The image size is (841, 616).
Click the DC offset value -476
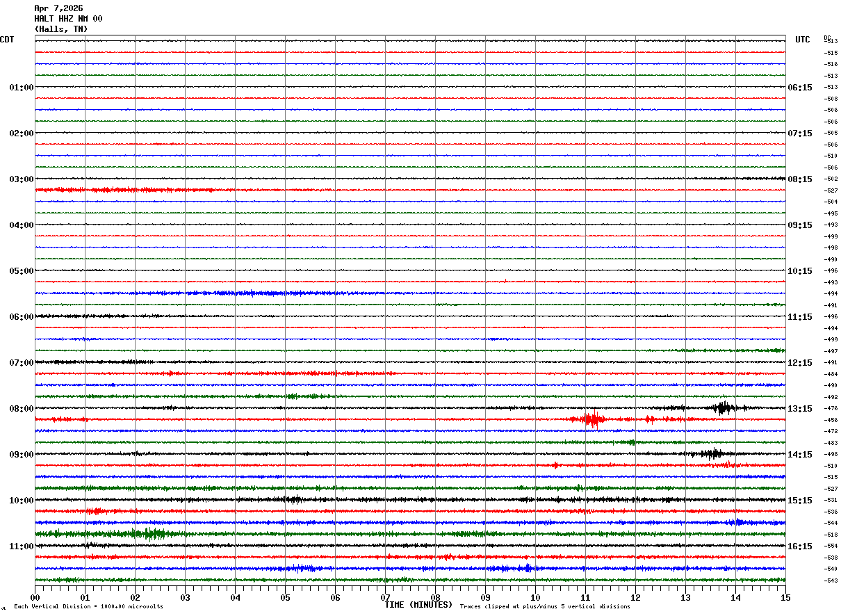tap(831, 409)
